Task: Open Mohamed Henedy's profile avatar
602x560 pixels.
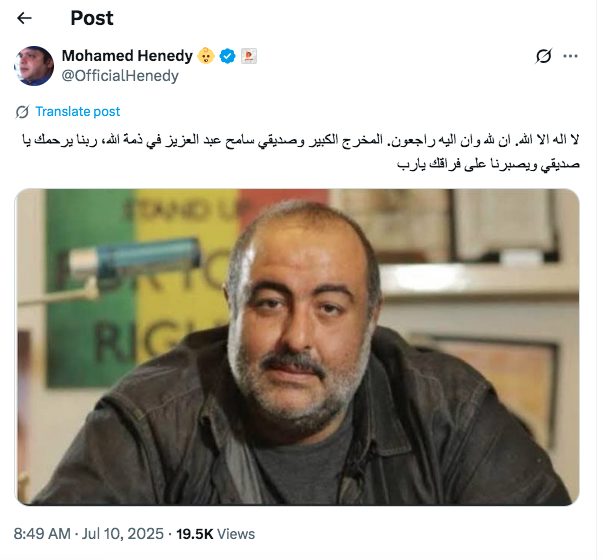Action: [34, 66]
